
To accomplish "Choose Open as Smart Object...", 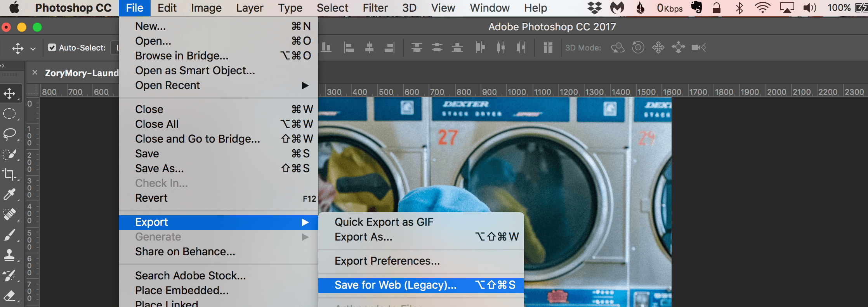I will click(x=219, y=71).
